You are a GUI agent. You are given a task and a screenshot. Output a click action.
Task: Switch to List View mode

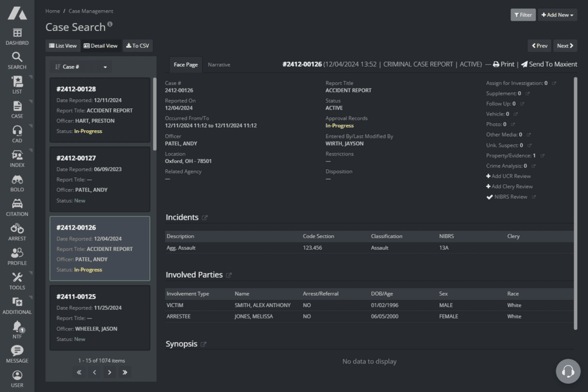point(62,45)
